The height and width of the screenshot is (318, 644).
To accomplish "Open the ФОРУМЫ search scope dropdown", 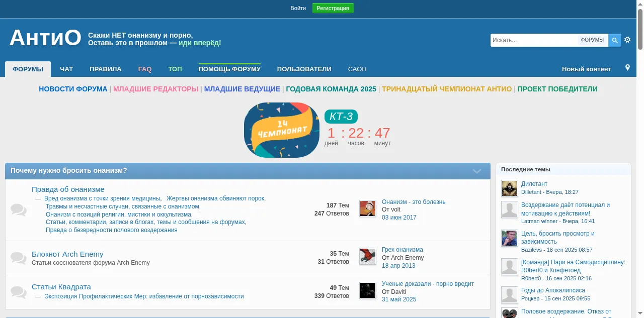I will 592,40.
